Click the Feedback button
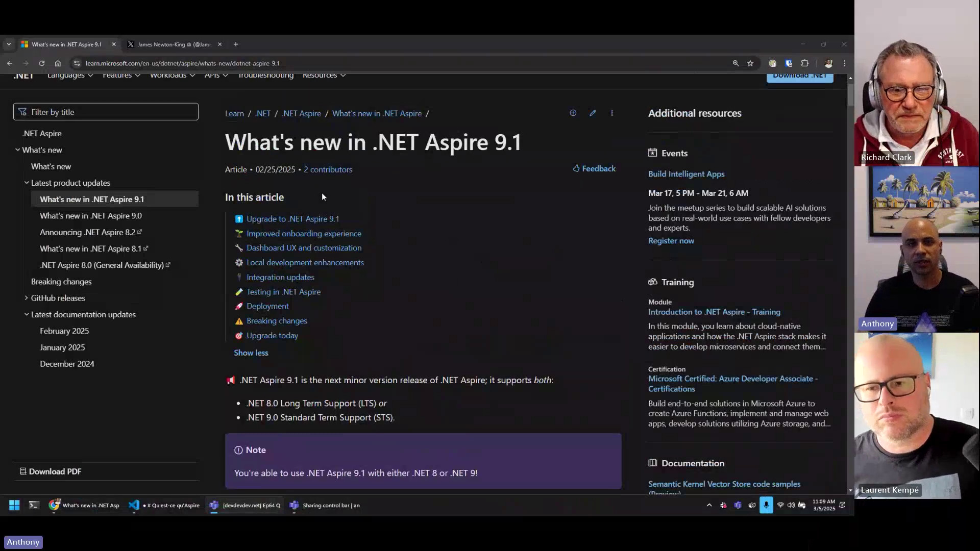Viewport: 980px width, 551px height. click(x=594, y=168)
